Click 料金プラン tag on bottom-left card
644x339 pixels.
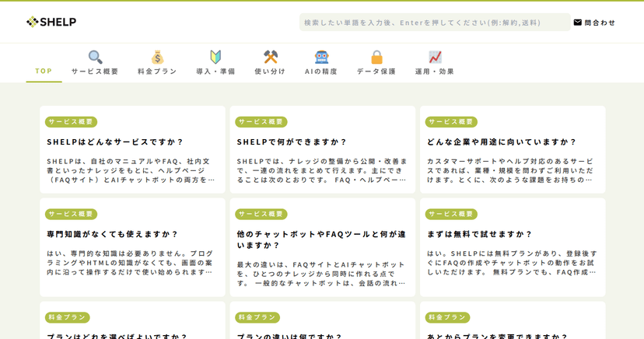(x=68, y=317)
